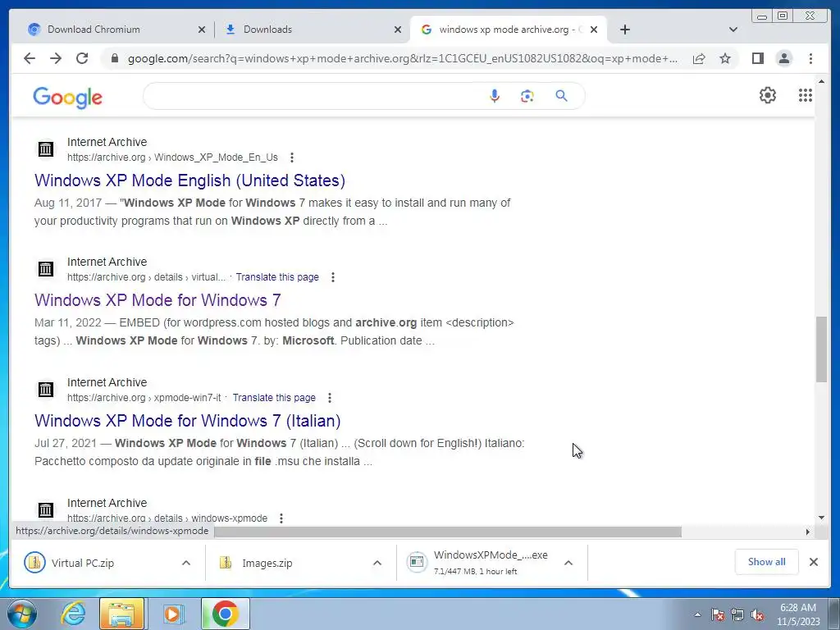Image resolution: width=840 pixels, height=630 pixels.
Task: Show hidden system tray icons
Action: click(697, 614)
